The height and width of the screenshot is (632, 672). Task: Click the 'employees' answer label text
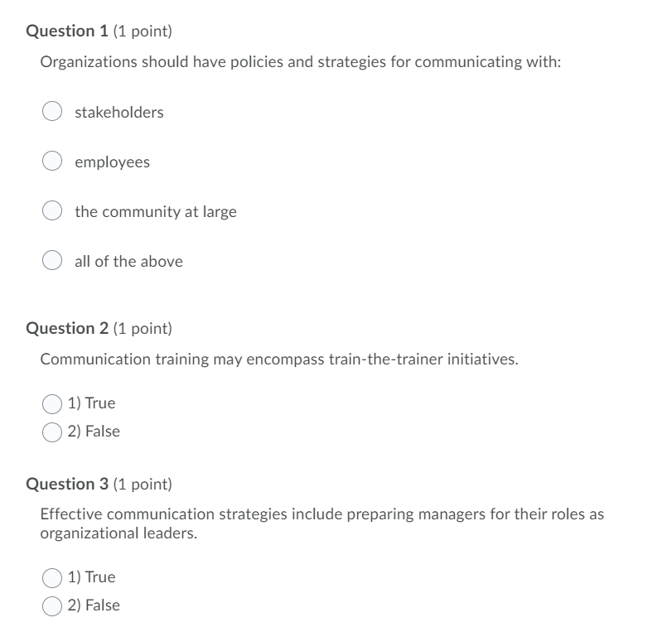coord(112,162)
